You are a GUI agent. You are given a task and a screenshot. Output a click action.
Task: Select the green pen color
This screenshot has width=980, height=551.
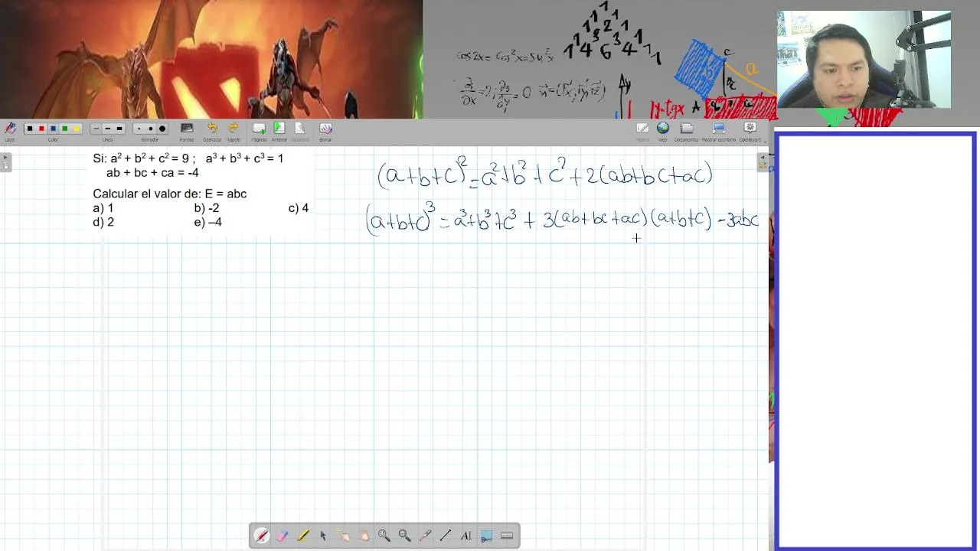65,129
